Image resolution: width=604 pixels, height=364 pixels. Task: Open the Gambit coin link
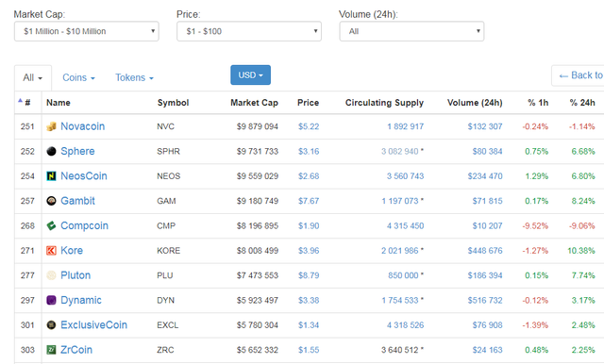click(x=77, y=201)
